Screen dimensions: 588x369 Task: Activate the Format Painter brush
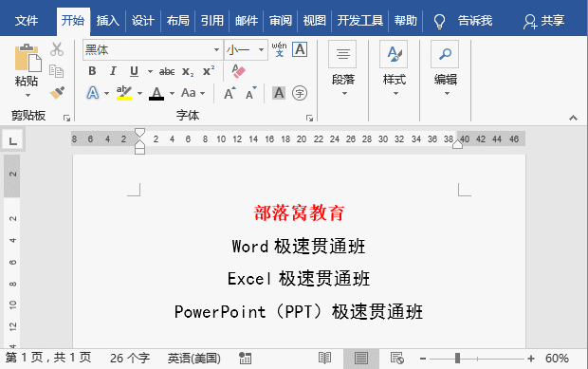[x=57, y=93]
